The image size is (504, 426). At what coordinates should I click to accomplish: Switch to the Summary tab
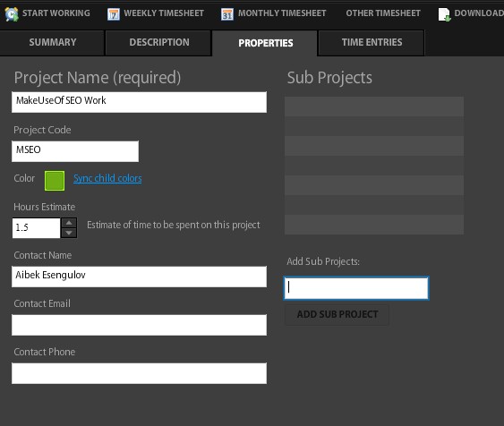pos(53,43)
